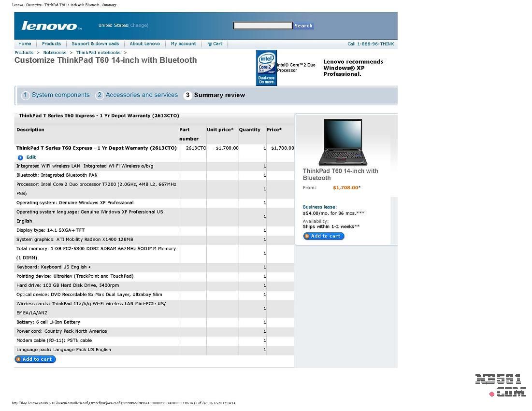Click Add to cart below the table
532x411 pixels.
click(35, 359)
